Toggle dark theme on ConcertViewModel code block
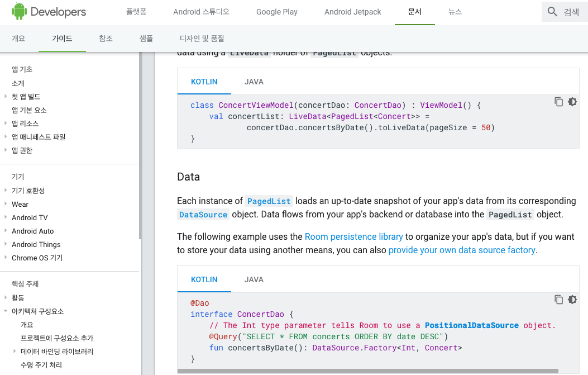 tap(572, 102)
